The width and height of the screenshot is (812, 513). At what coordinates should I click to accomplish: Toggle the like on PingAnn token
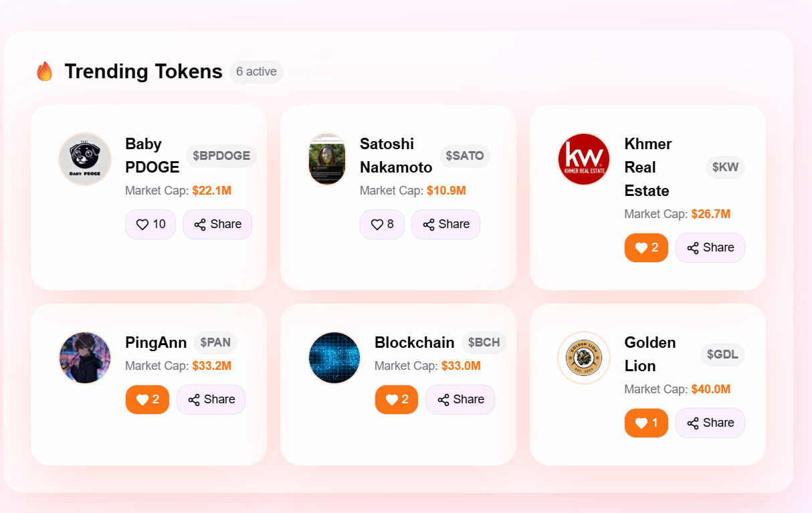(x=147, y=399)
